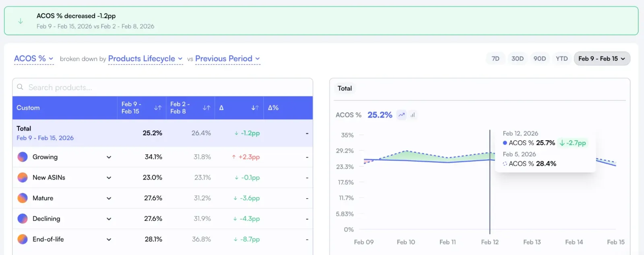
Task: Click the ACOS % decreased banner title
Action: (x=76, y=16)
